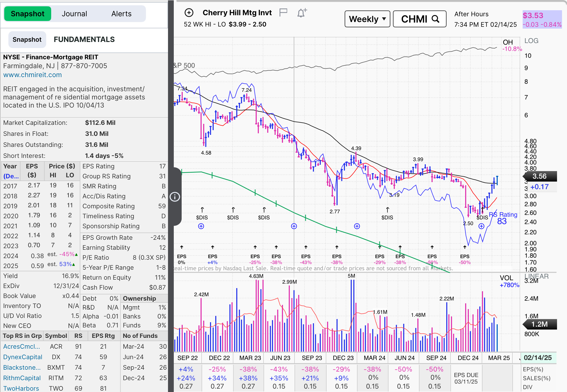Open the Weekly timeframe dropdown

click(x=367, y=19)
